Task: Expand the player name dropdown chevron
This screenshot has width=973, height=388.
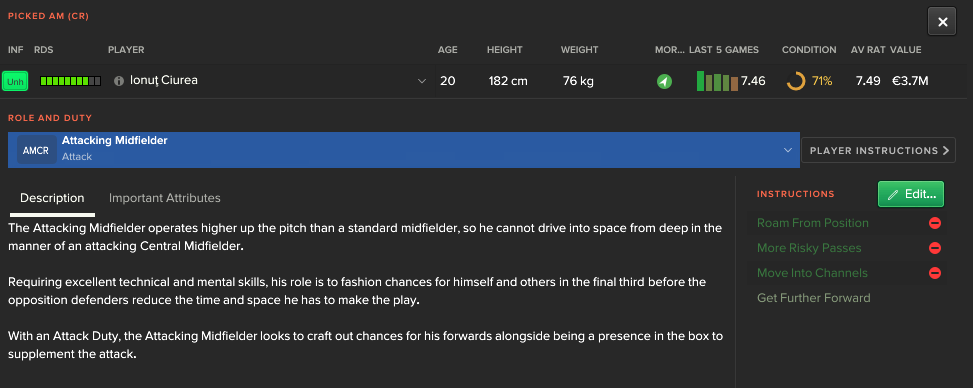Action: (x=422, y=81)
